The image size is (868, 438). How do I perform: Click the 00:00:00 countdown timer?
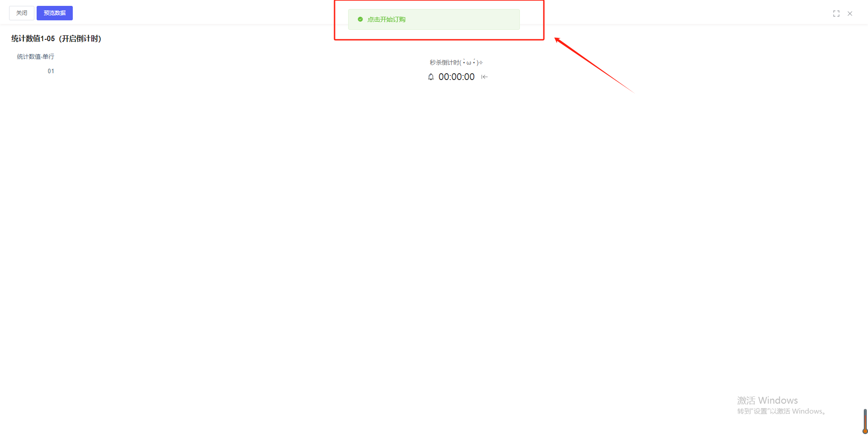(x=457, y=77)
